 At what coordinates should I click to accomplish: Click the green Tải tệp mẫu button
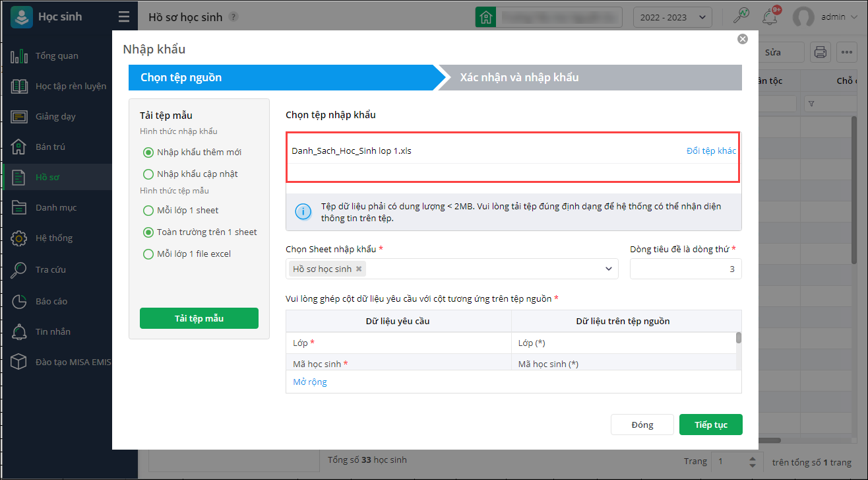tap(199, 318)
